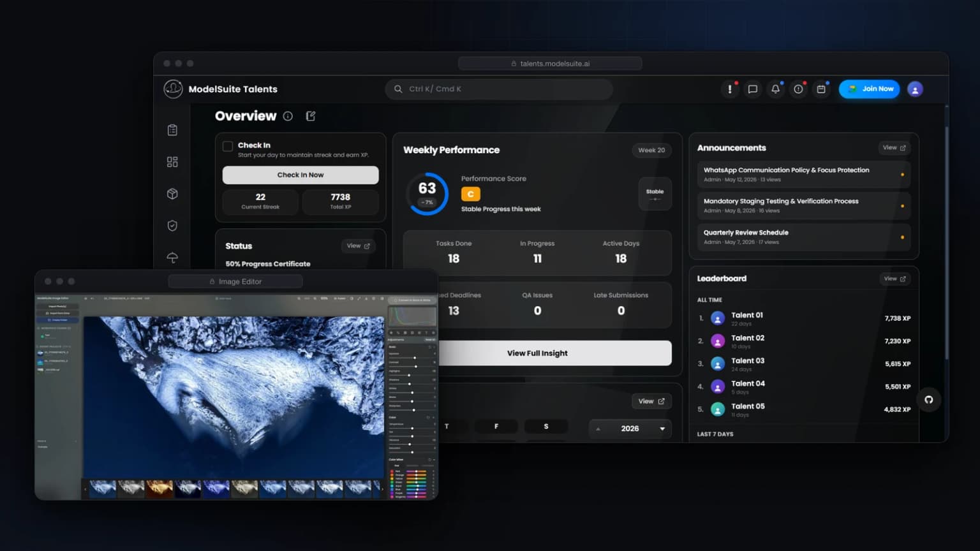Click the Check In Now button
Viewport: 980px width, 551px height.
coord(301,175)
